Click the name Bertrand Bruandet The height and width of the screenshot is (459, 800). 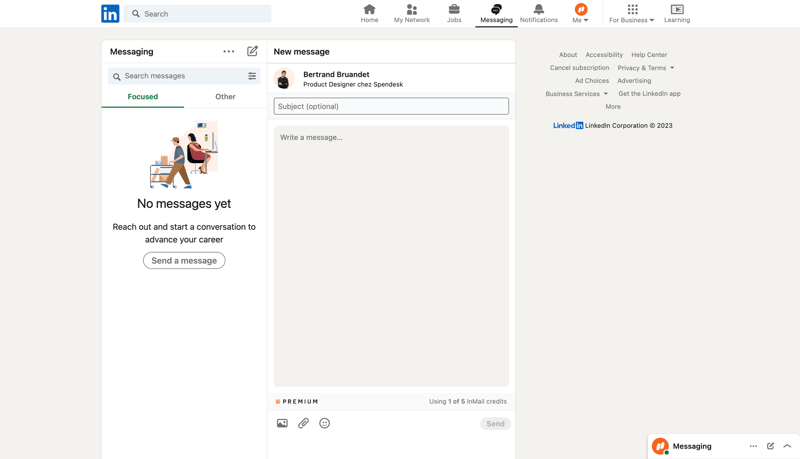336,74
